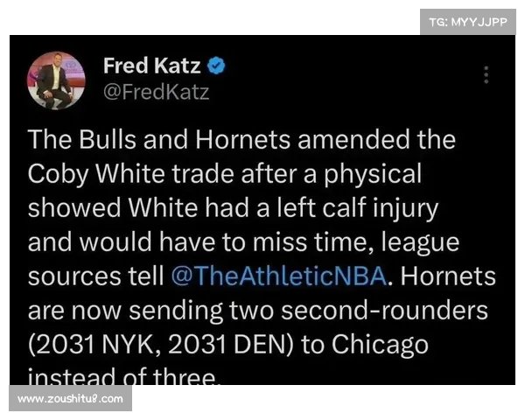Follow the @TheAthleticNBA mention link
Screen dimensions: 525x420
277,276
